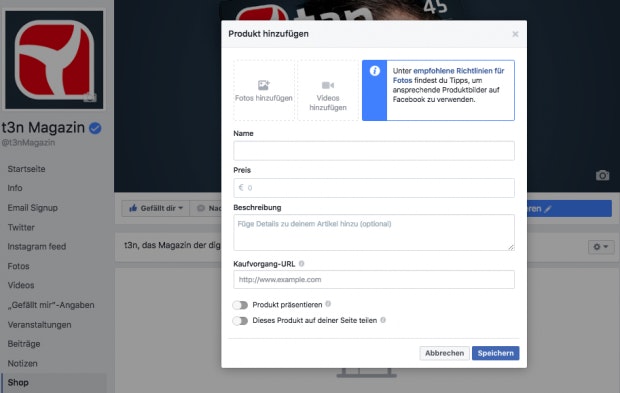Click the cover photo camera icon

602,175
